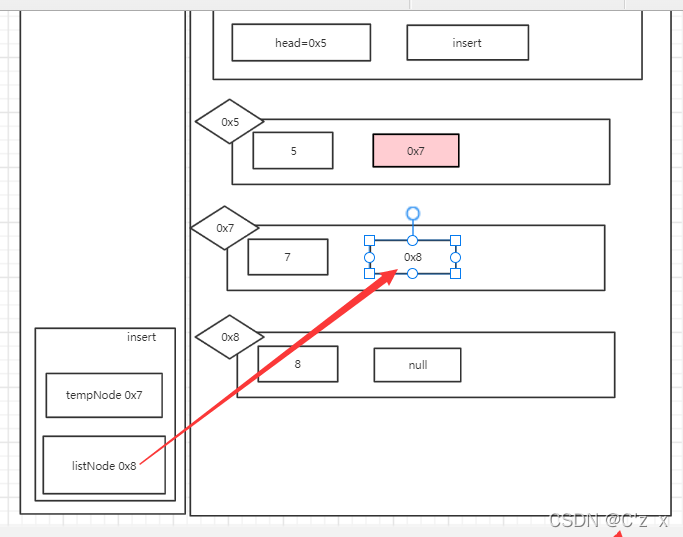The image size is (683, 537).
Task: Select the pink 0x7 pointer box
Action: (x=416, y=151)
